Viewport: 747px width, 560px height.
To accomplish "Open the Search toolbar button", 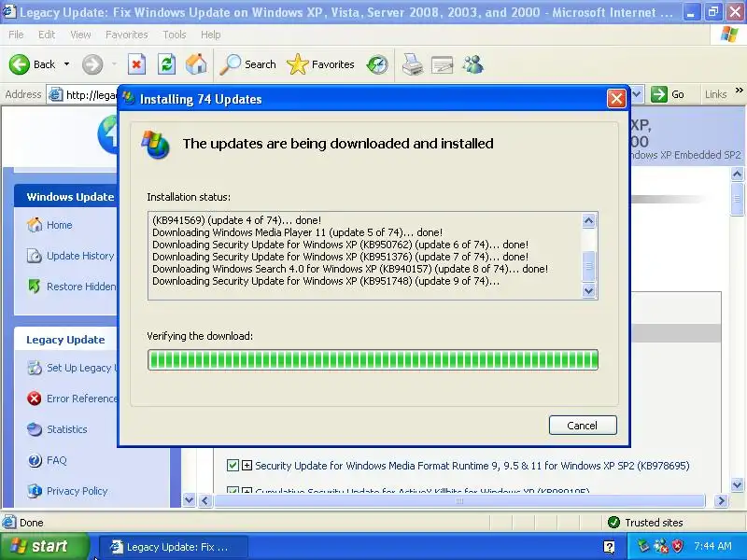I will pos(247,64).
